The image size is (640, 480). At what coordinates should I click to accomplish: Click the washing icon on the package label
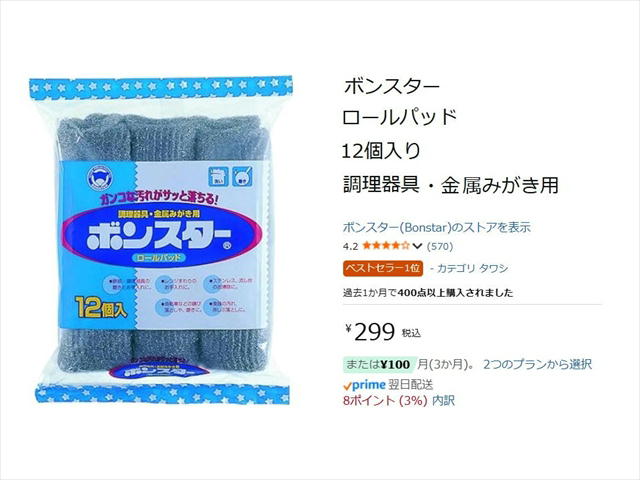(218, 176)
